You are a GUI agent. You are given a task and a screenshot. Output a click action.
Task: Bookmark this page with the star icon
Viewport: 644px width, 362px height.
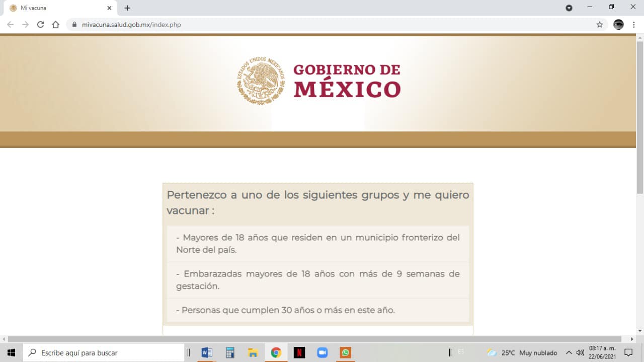click(599, 25)
